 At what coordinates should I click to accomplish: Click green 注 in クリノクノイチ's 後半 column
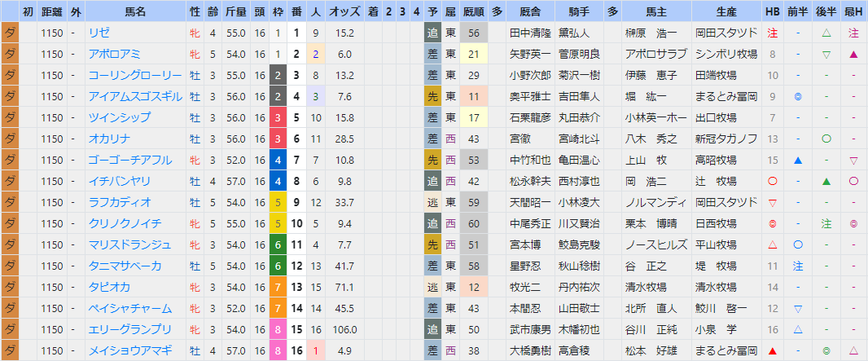click(x=826, y=223)
